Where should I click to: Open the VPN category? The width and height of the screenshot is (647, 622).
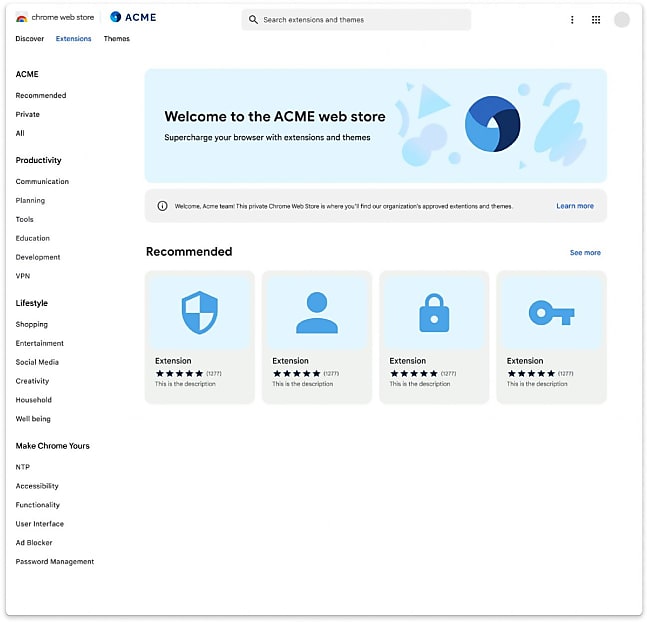(x=23, y=276)
